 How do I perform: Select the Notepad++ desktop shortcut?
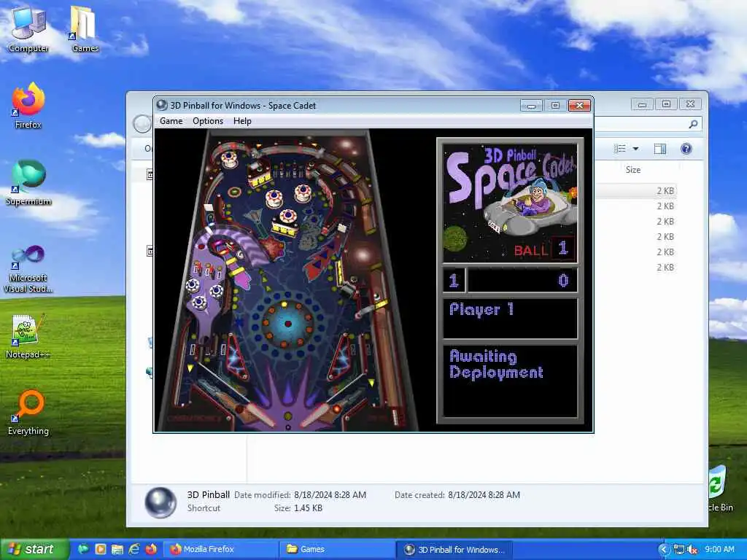[x=28, y=337]
